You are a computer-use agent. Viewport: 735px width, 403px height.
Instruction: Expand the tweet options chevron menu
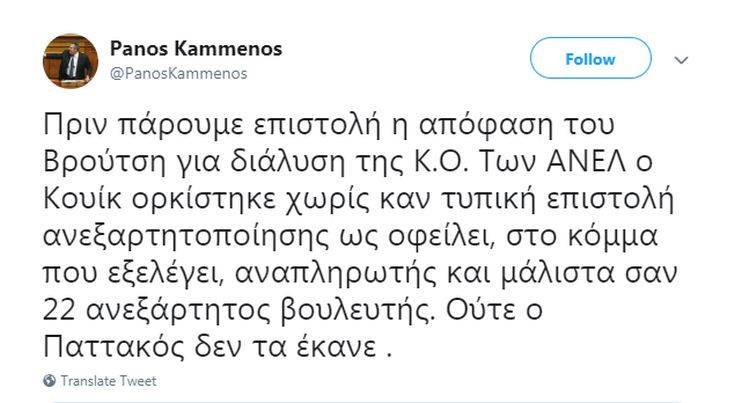tap(681, 60)
